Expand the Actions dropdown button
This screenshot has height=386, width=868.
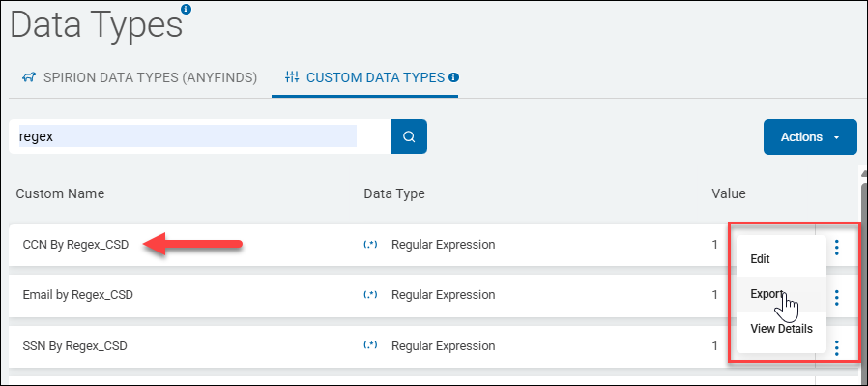click(810, 136)
